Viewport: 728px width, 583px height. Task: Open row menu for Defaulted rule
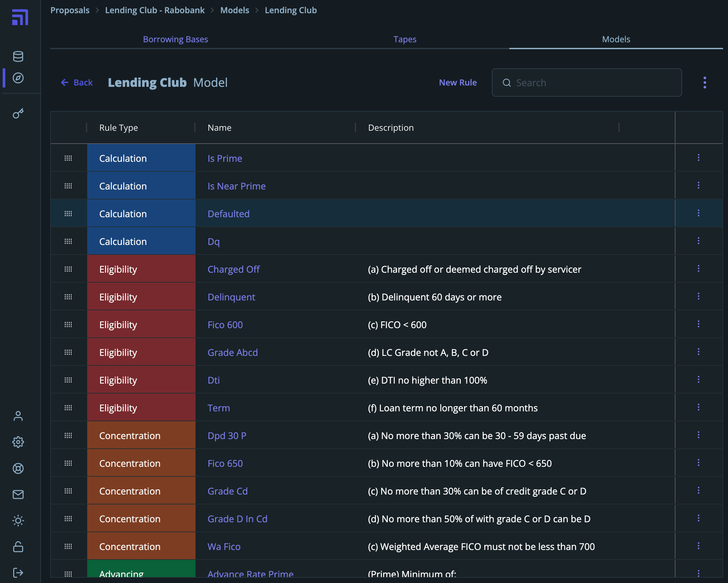[x=699, y=213]
